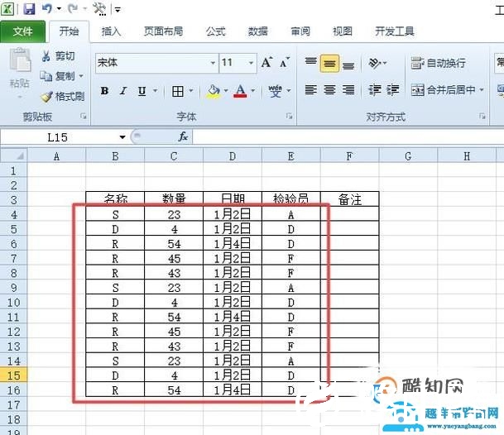This screenshot has height=435, width=504.
Task: Switch to the 视图 ribbon tab
Action: 343,31
